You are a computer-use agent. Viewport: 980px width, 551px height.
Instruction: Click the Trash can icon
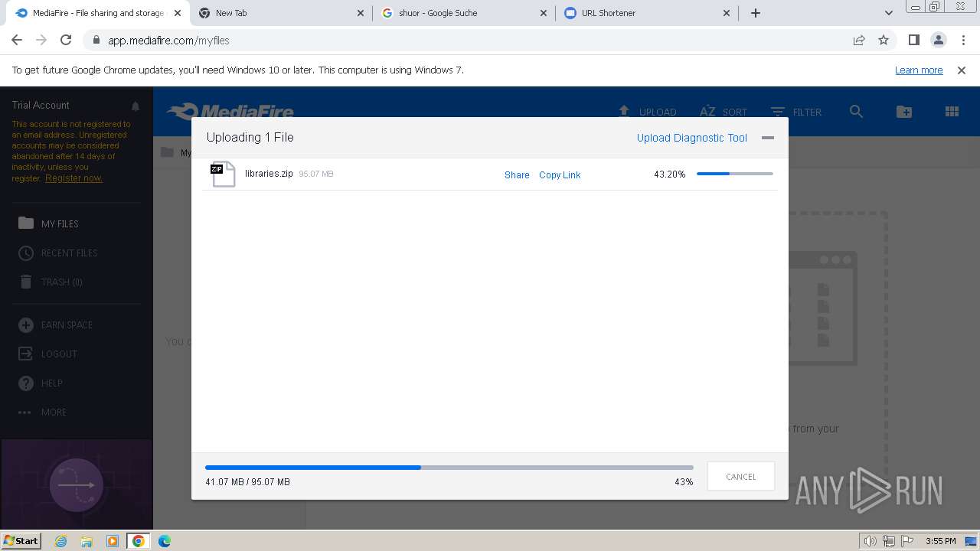tap(26, 282)
